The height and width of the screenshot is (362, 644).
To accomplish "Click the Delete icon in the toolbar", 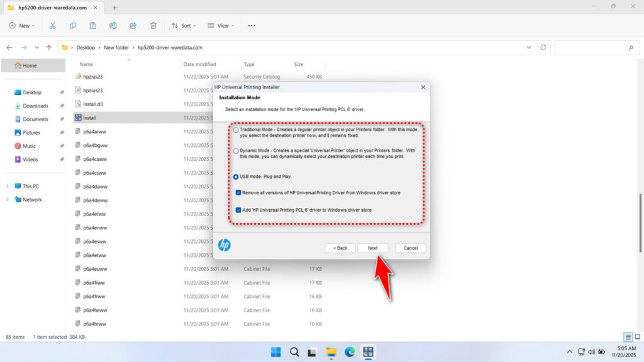I will point(153,25).
